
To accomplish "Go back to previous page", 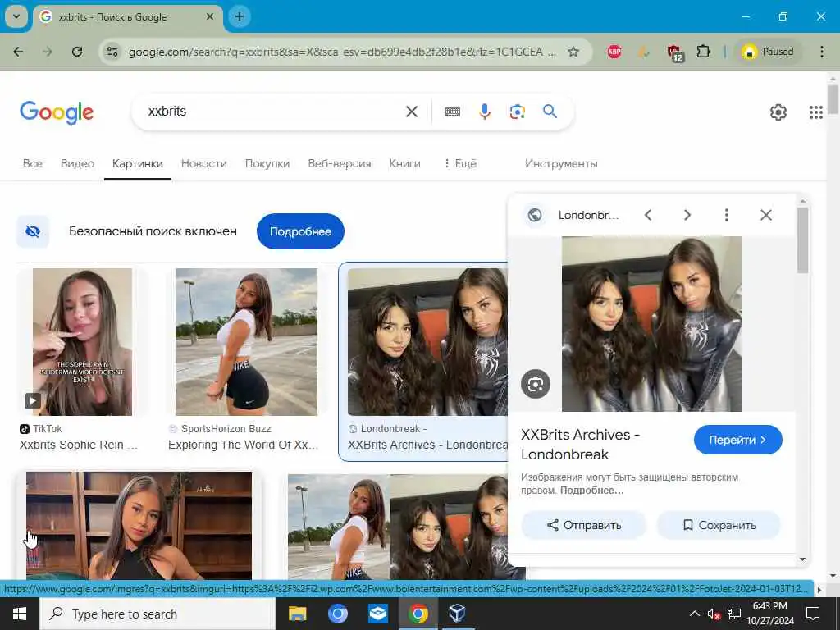I will pyautogui.click(x=18, y=52).
